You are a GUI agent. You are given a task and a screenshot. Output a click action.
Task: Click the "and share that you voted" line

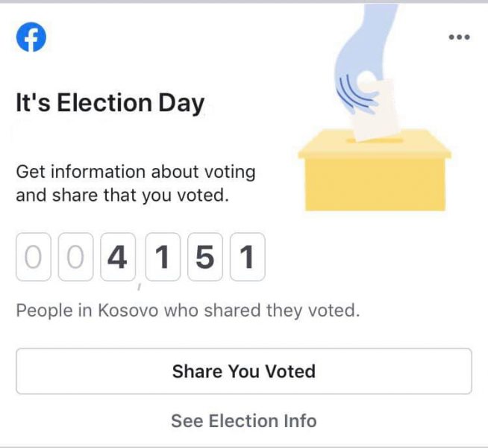[x=122, y=196]
